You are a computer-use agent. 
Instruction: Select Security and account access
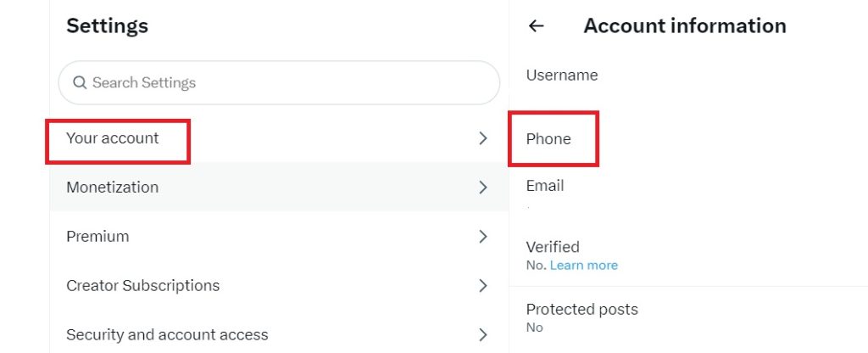(167, 335)
